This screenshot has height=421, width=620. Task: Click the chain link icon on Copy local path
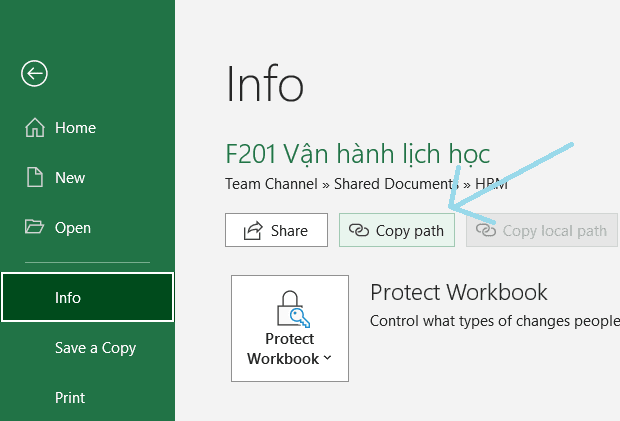coord(486,230)
